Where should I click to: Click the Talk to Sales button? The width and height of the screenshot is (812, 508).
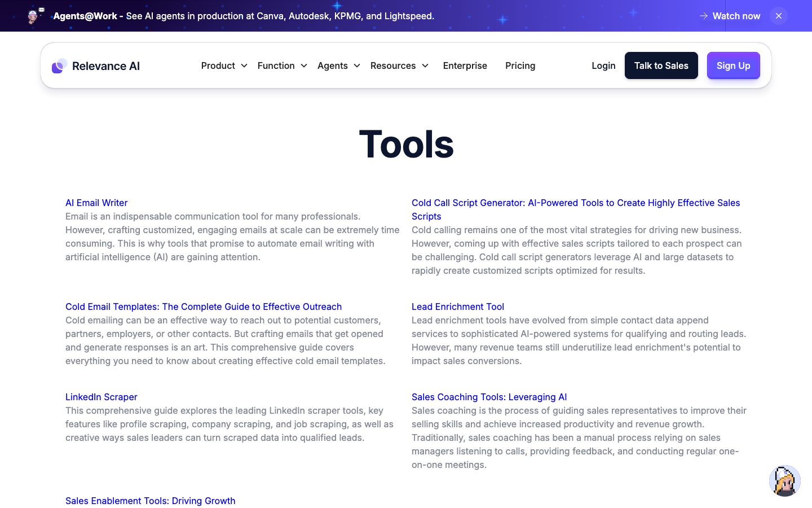[661, 65]
